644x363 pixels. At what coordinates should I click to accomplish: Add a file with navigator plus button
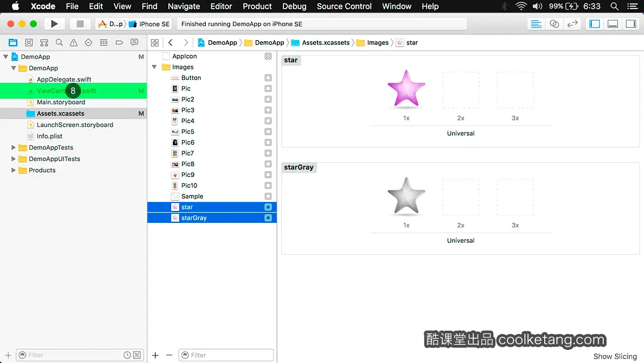pyautogui.click(x=8, y=355)
